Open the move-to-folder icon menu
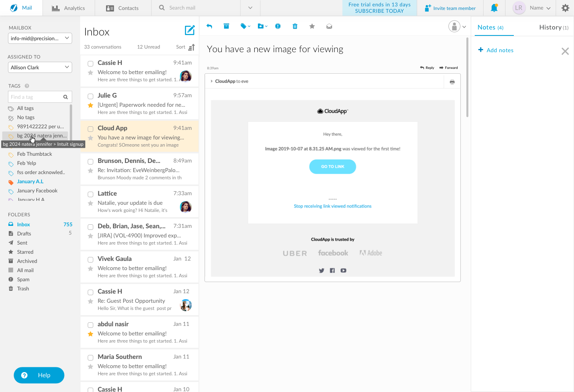This screenshot has height=392, width=574. (262, 26)
